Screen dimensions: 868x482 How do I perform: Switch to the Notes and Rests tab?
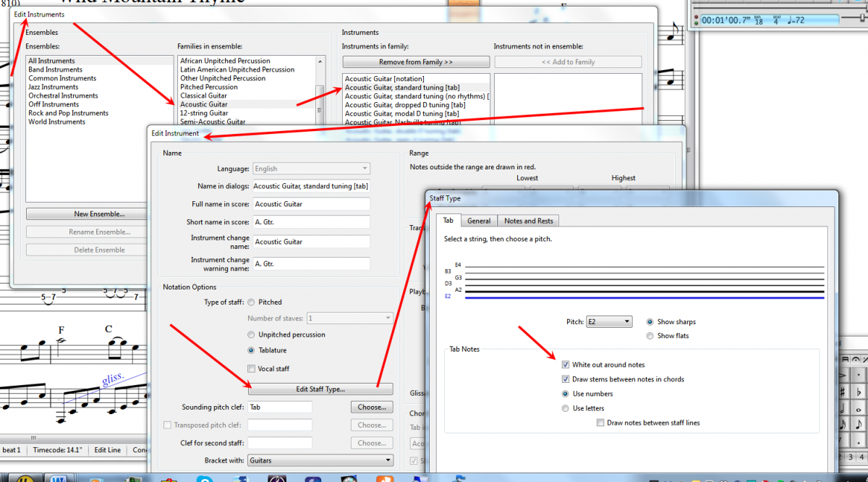pyautogui.click(x=528, y=221)
